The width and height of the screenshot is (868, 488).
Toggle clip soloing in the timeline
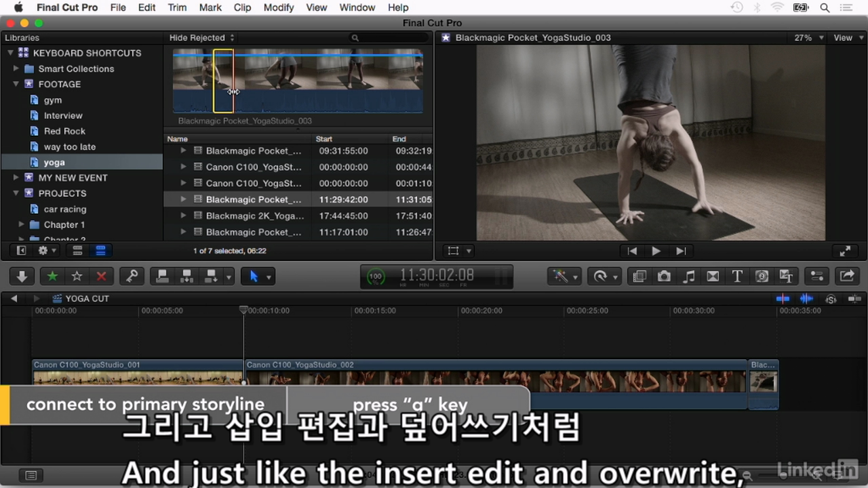[831, 298]
